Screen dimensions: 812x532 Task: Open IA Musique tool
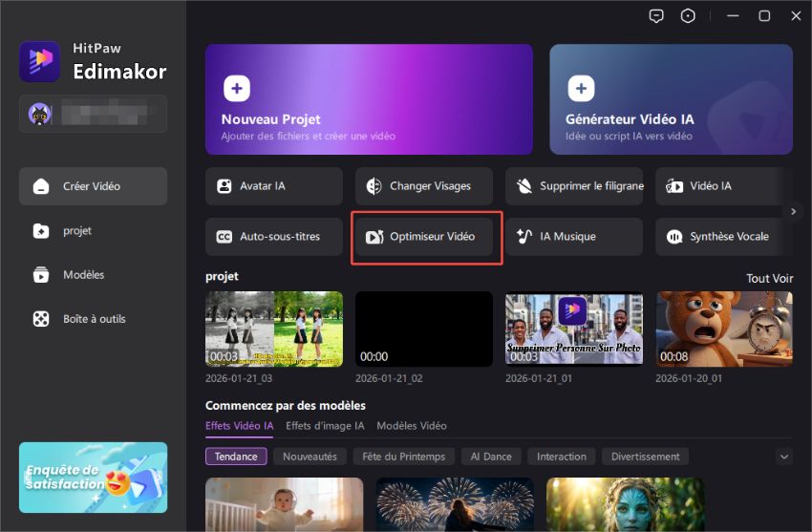pos(574,237)
